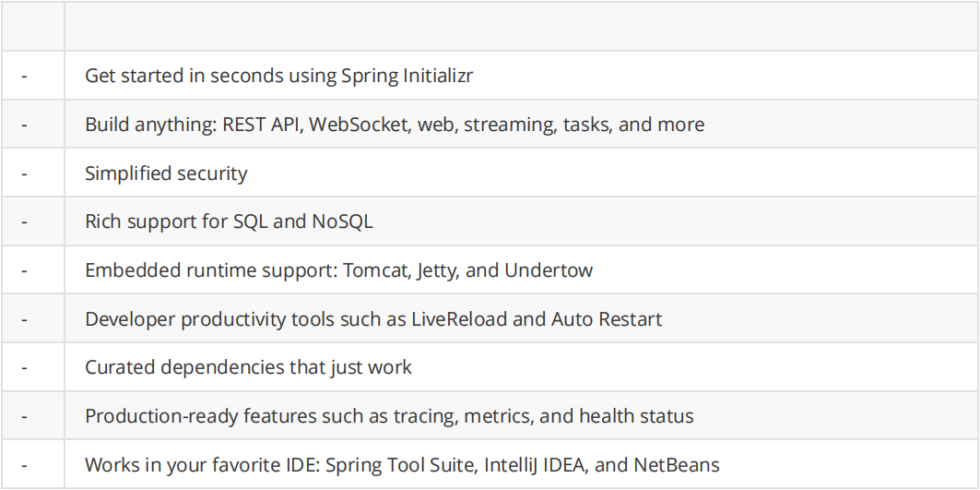Image resolution: width=980 pixels, height=490 pixels.
Task: Click the "Works in your favorite IDE" row
Action: 490,465
